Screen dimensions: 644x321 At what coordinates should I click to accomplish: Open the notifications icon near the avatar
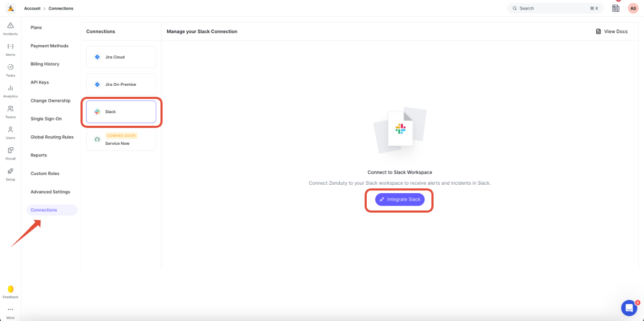(x=615, y=8)
